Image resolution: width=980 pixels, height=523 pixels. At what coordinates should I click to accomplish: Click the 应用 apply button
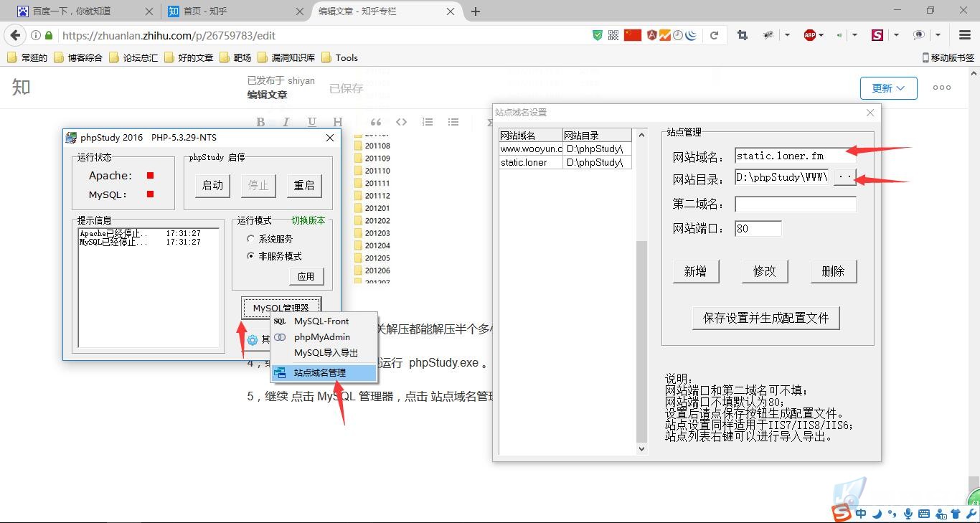[306, 276]
